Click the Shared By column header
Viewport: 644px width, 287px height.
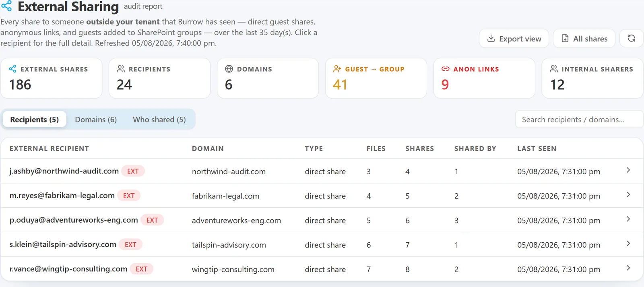[475, 149]
